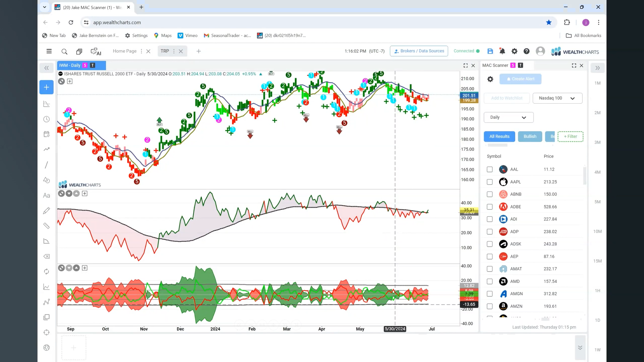Open the clock timeframe tool
The height and width of the screenshot is (362, 644).
47,119
